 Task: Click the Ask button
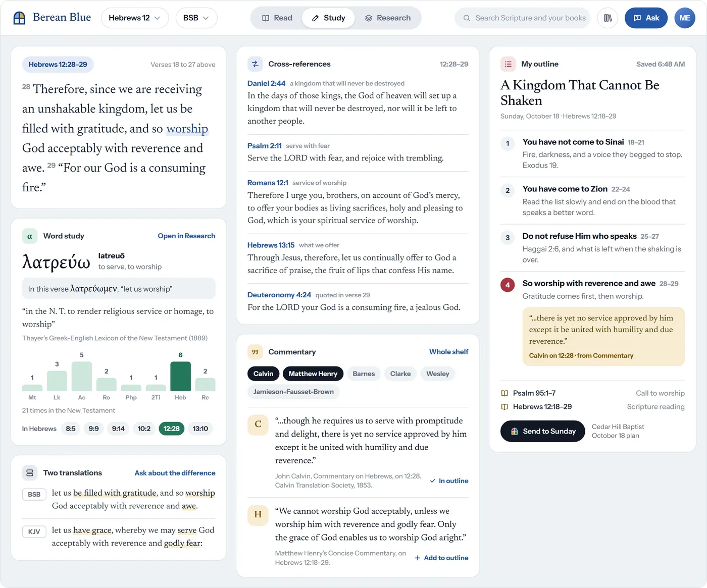point(646,18)
